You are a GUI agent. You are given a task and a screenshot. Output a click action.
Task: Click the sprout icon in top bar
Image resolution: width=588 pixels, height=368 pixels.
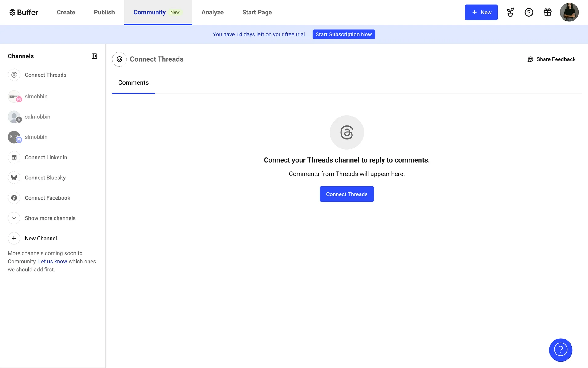point(510,12)
